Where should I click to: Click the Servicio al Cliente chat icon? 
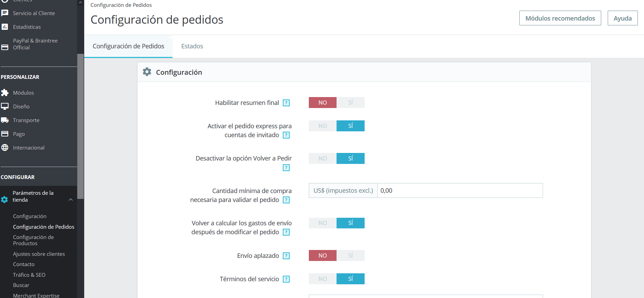coord(5,13)
